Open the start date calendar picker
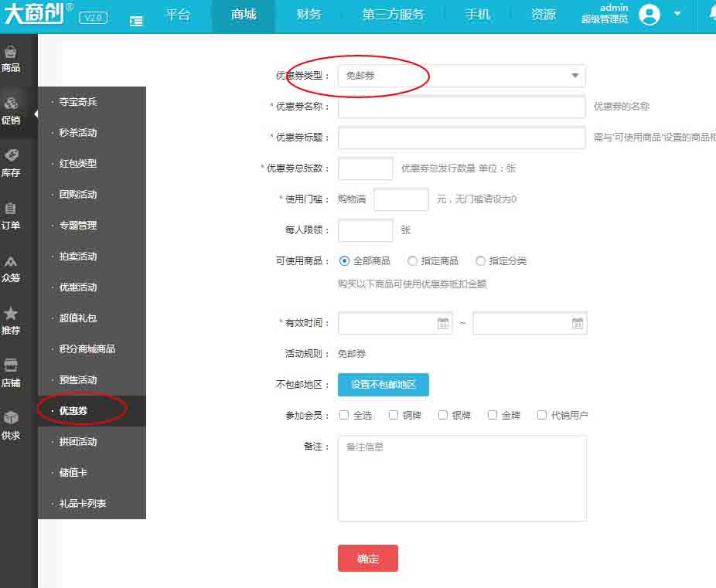 click(443, 323)
